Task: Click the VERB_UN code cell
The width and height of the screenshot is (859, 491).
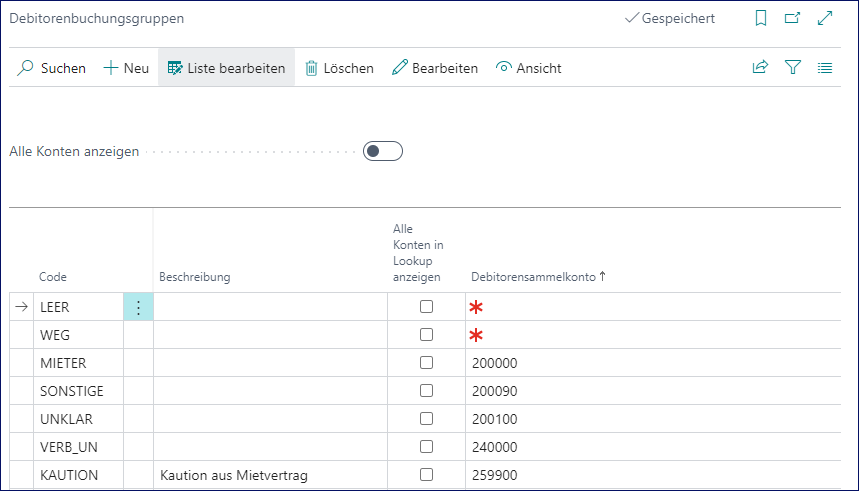Action: click(x=78, y=447)
